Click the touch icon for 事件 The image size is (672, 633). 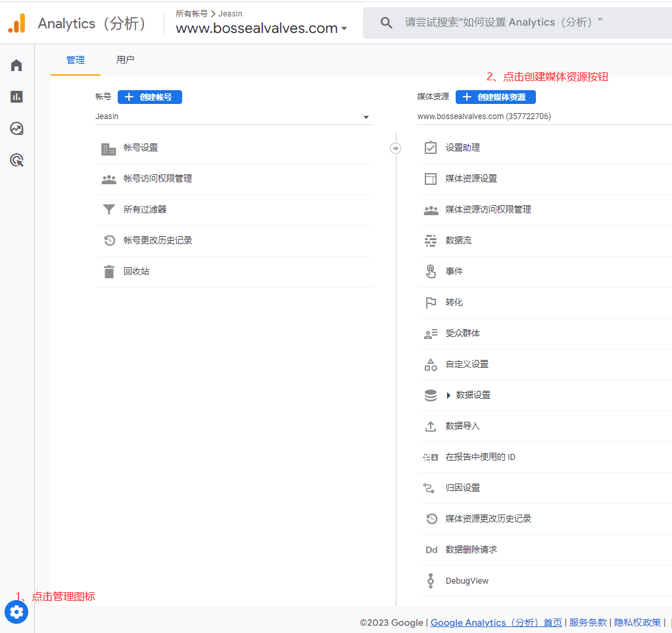430,271
